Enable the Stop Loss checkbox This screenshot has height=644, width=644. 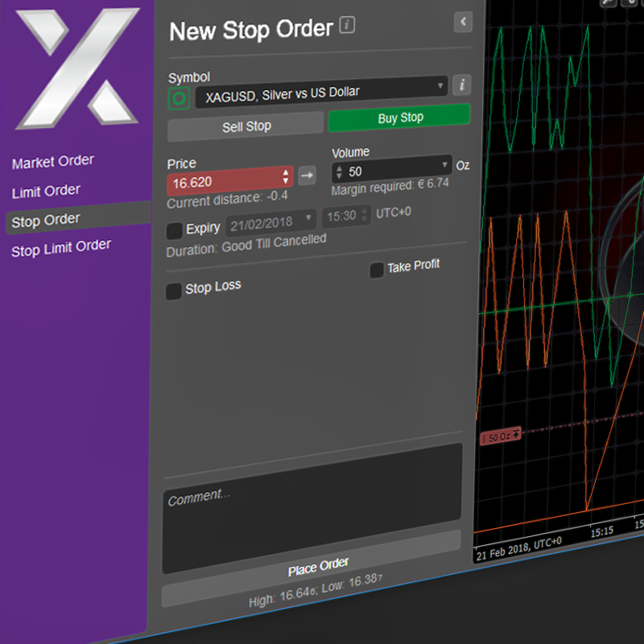(x=174, y=291)
